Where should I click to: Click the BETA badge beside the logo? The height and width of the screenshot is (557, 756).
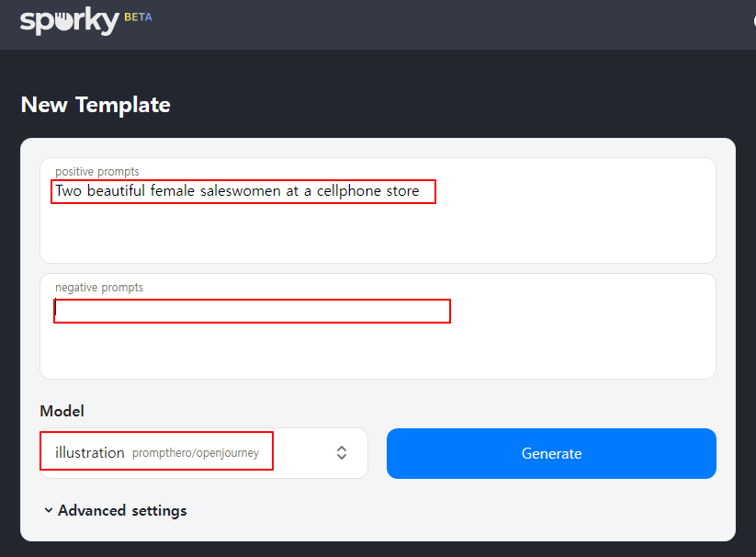coord(139,17)
